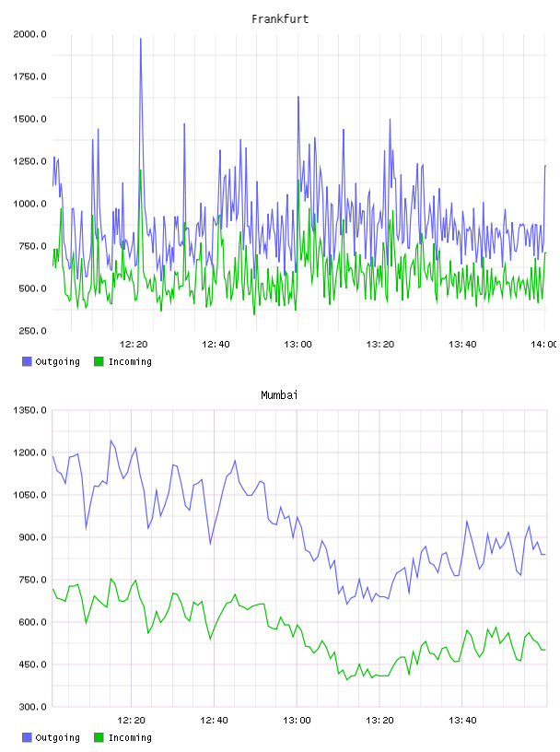Image resolution: width=560 pixels, height=752 pixels.
Task: Click the 13:40 time label on Mumbai
Action: (x=462, y=721)
